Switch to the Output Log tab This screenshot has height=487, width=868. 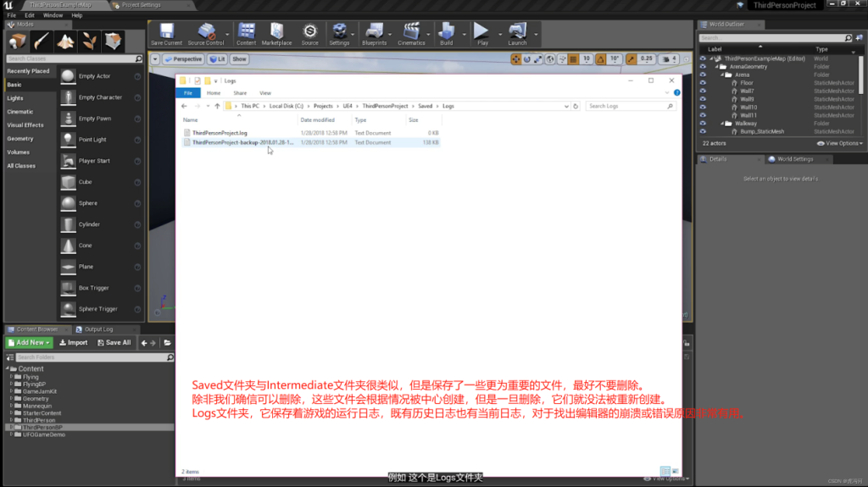pos(97,329)
